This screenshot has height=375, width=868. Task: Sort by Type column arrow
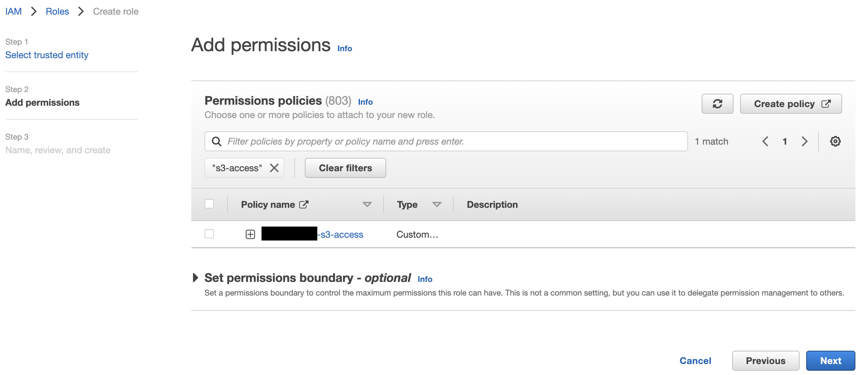437,205
